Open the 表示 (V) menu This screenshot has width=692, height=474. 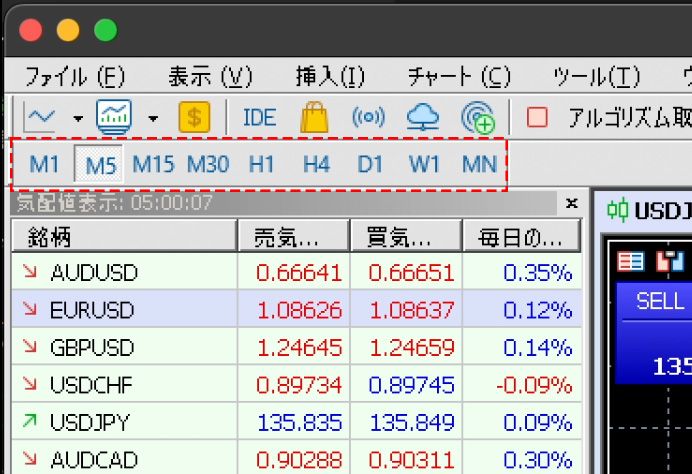click(x=210, y=76)
